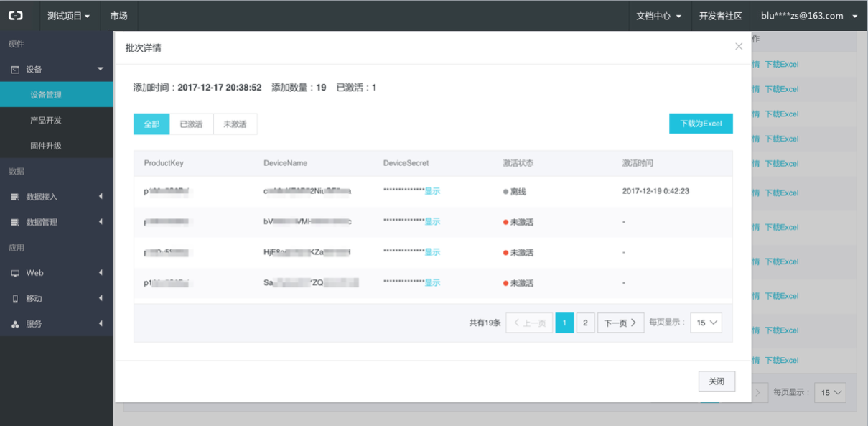
Task: Click 未激活 status in the HjE8 device row
Action: 518,253
